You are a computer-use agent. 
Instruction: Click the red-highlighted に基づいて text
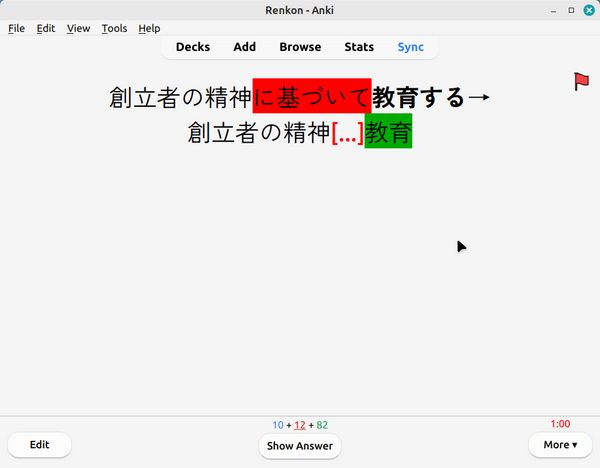[312, 96]
